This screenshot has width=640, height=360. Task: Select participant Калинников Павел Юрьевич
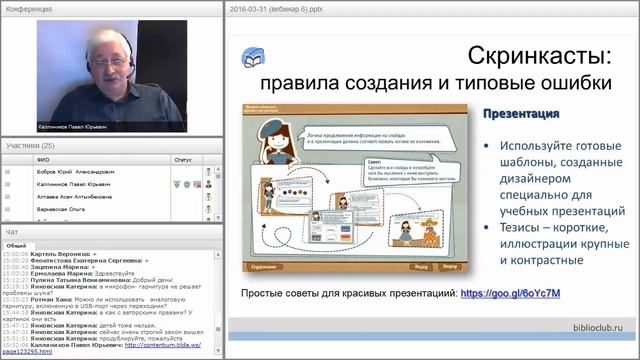click(x=73, y=184)
